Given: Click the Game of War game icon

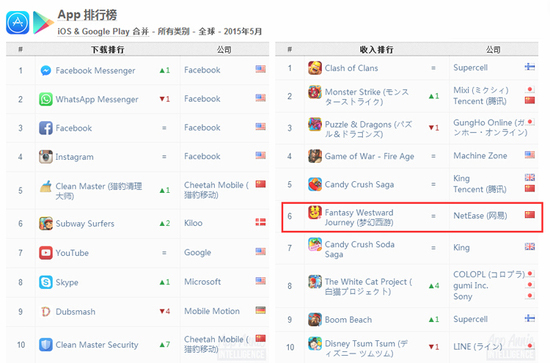Looking at the screenshot, I should [x=315, y=156].
